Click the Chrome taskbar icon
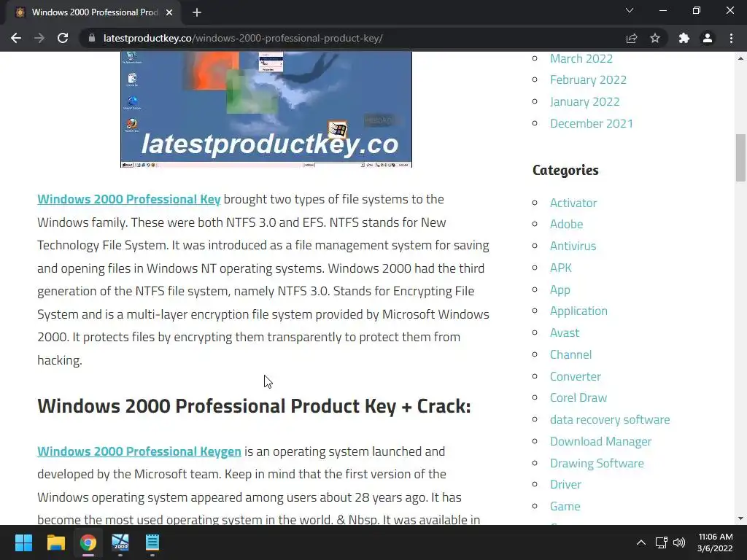The image size is (747, 560). click(88, 542)
